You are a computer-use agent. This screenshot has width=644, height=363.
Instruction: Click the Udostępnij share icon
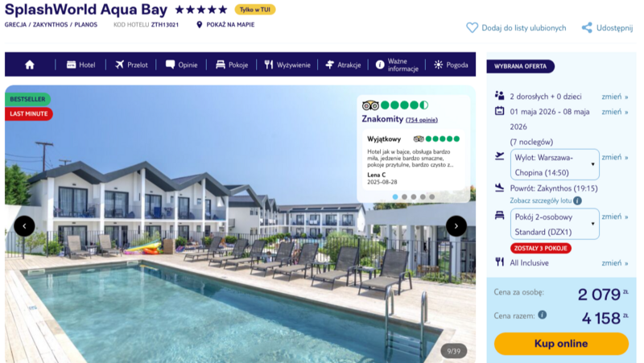(587, 27)
